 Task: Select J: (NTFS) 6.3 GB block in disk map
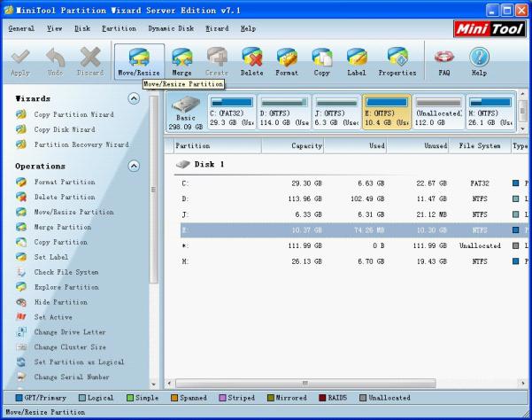(336, 113)
